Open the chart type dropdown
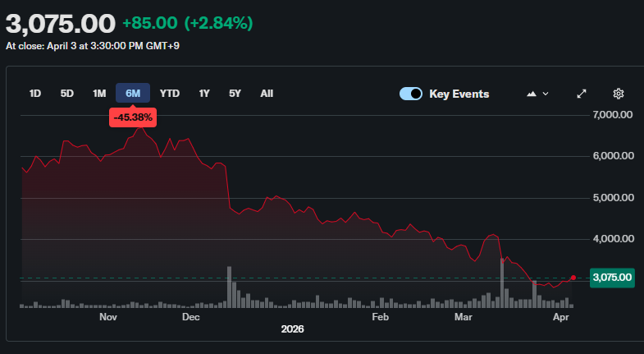 [x=537, y=94]
